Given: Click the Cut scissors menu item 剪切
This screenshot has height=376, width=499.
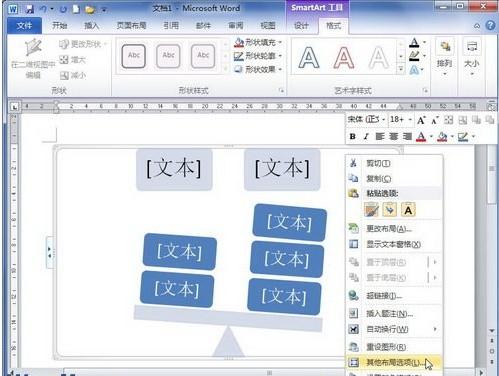Looking at the screenshot, I should point(394,163).
